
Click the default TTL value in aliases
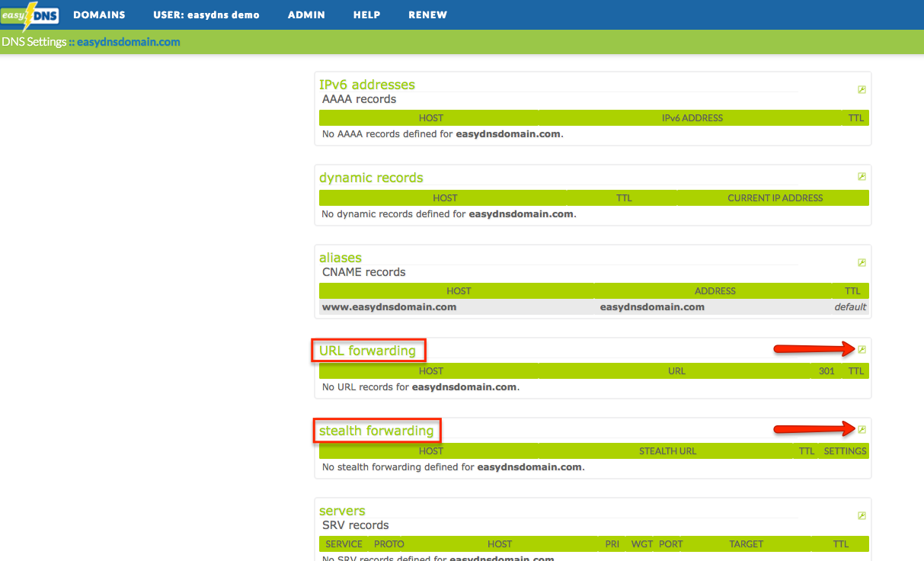pyautogui.click(x=850, y=307)
